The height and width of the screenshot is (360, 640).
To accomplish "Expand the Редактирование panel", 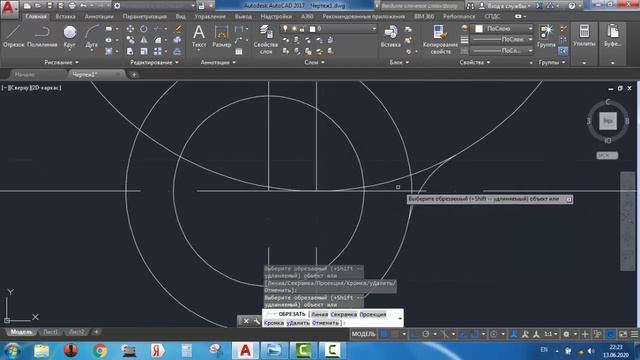I will tap(154, 62).
